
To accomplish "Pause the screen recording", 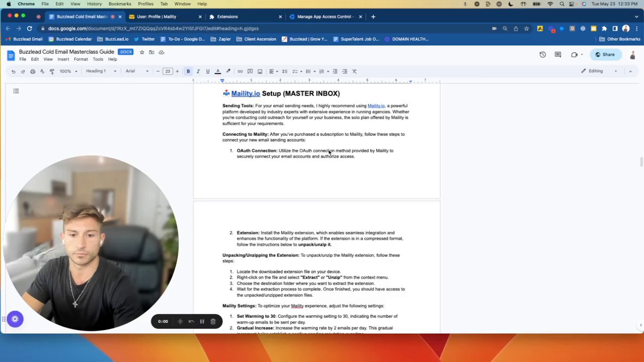I will (x=202, y=321).
